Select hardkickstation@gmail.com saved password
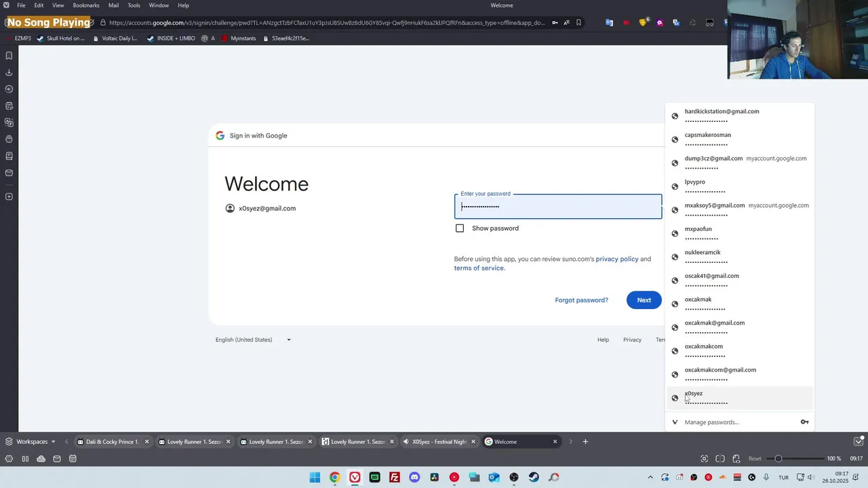The image size is (868, 488). click(x=739, y=116)
